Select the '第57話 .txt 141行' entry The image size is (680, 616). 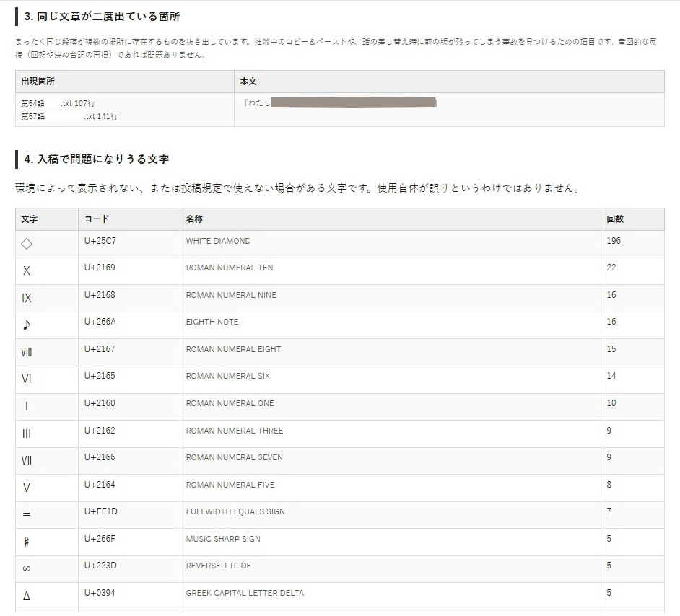[69, 116]
